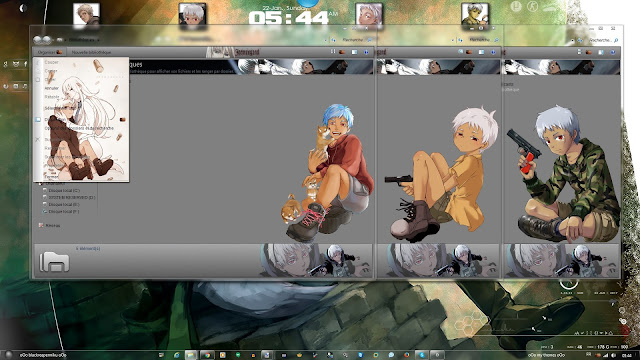Click the address bar path in first window

click(82, 40)
